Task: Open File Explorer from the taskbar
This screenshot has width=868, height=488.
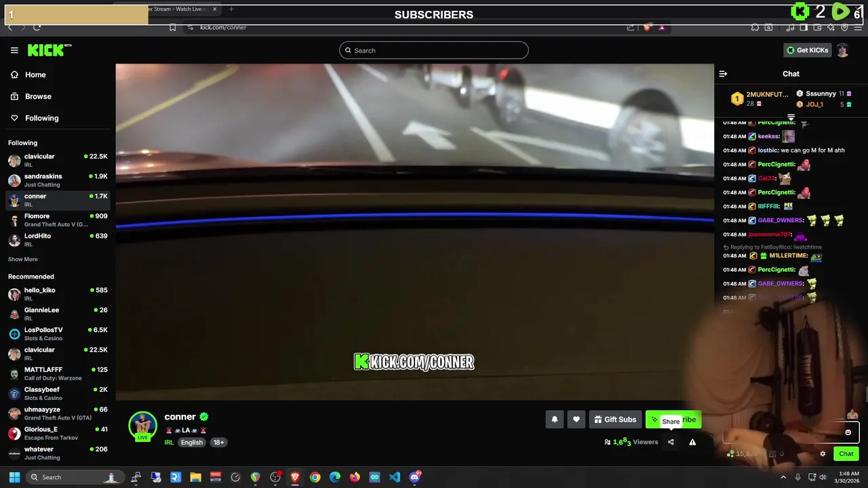Action: click(x=195, y=477)
